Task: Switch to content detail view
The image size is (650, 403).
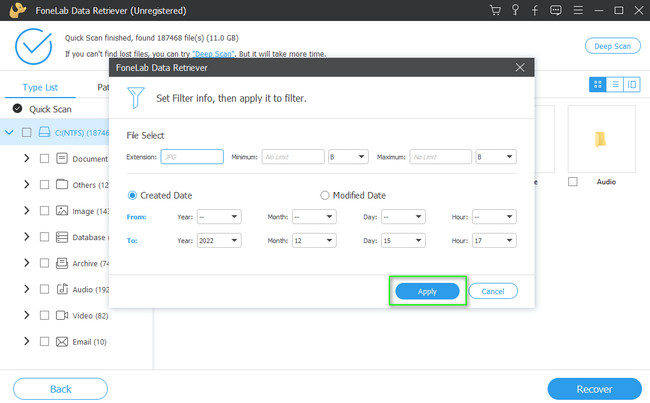Action: click(632, 85)
